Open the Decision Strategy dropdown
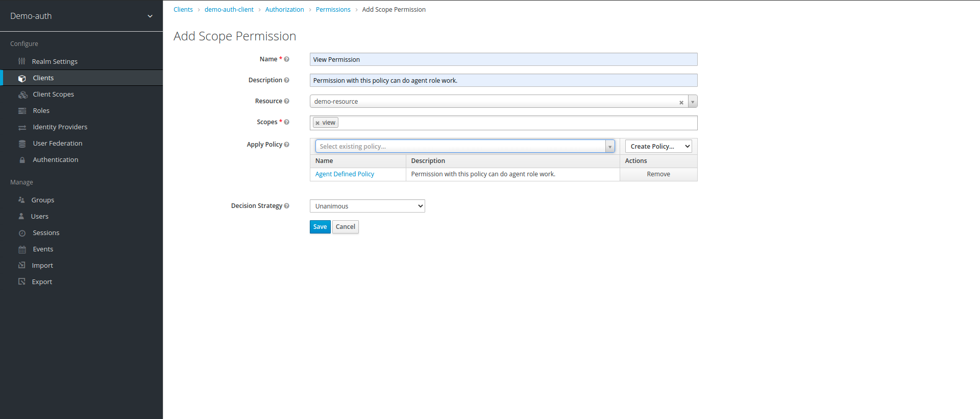980x419 pixels. point(367,206)
